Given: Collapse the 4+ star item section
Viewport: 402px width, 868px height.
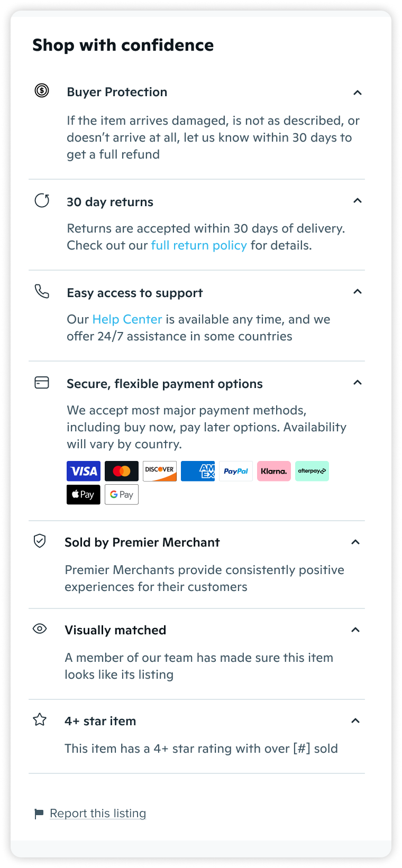Looking at the screenshot, I should click(x=355, y=721).
